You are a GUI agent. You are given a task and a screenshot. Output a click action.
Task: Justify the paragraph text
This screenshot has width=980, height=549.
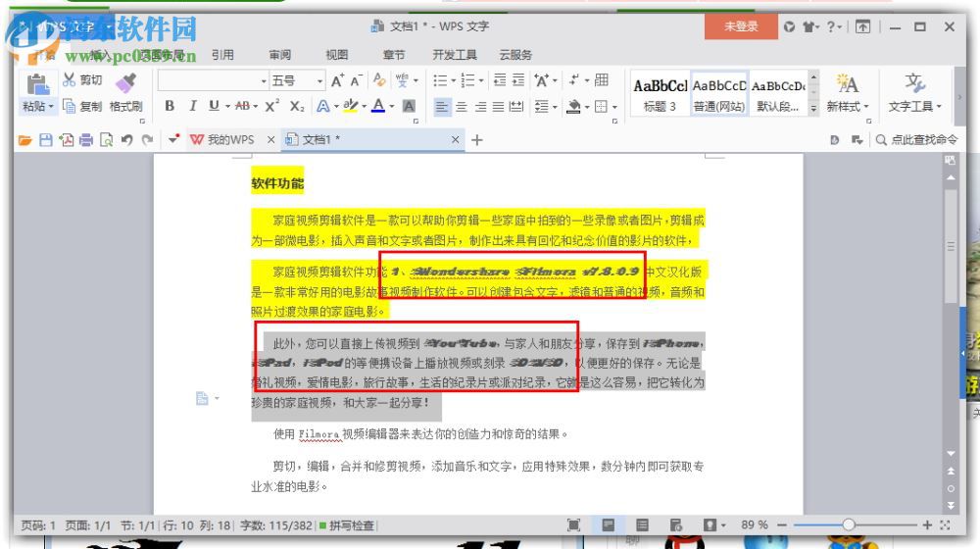tap(498, 107)
